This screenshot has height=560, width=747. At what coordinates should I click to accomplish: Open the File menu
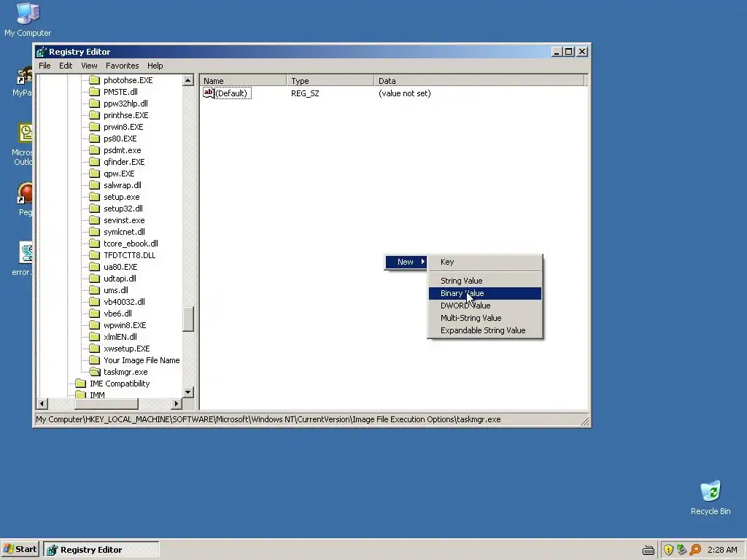coord(44,66)
